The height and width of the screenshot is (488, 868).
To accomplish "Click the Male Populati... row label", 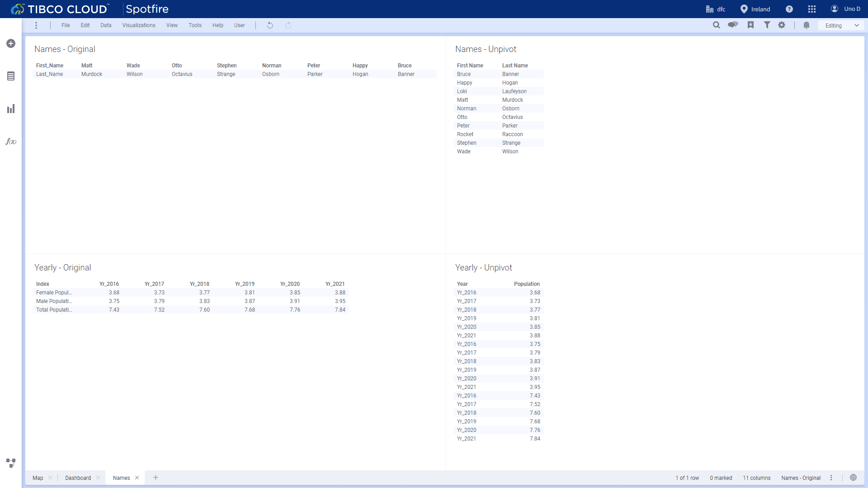I will click(54, 301).
